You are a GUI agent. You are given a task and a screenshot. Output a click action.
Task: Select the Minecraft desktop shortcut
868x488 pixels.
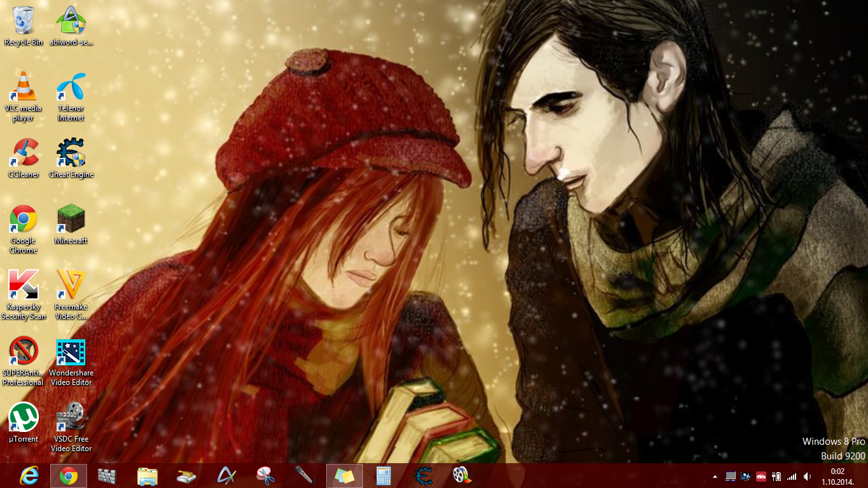point(71,225)
